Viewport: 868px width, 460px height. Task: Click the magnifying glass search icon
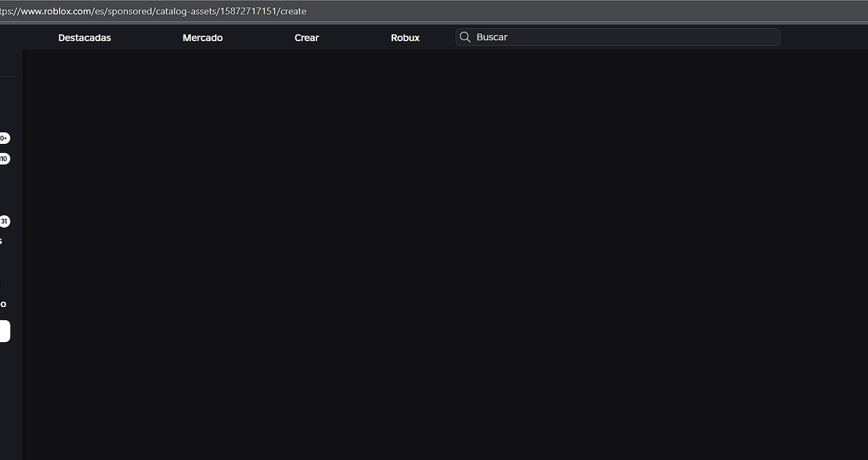[465, 37]
